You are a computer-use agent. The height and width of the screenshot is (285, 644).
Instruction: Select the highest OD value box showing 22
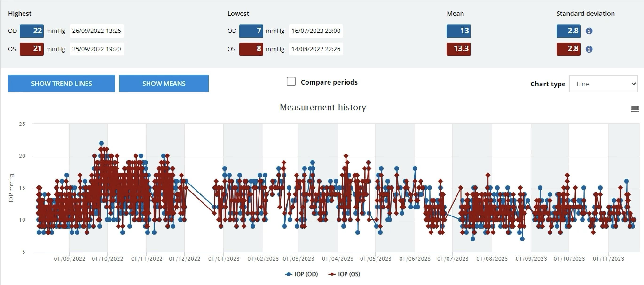click(31, 31)
